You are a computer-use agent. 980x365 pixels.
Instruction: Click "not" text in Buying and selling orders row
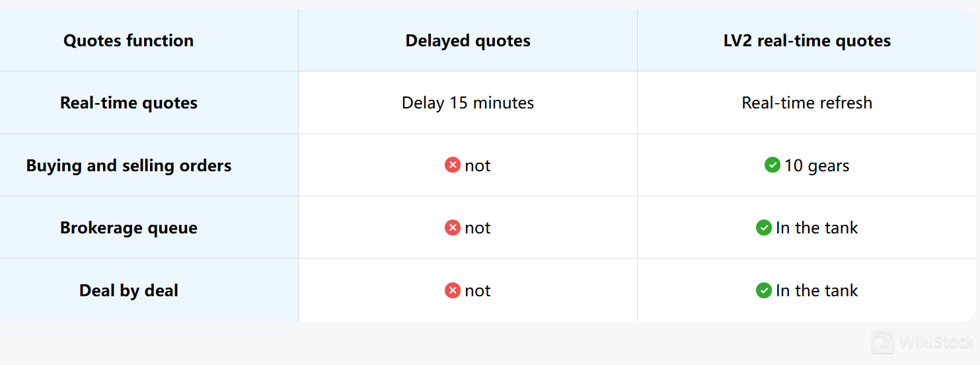pyautogui.click(x=478, y=165)
